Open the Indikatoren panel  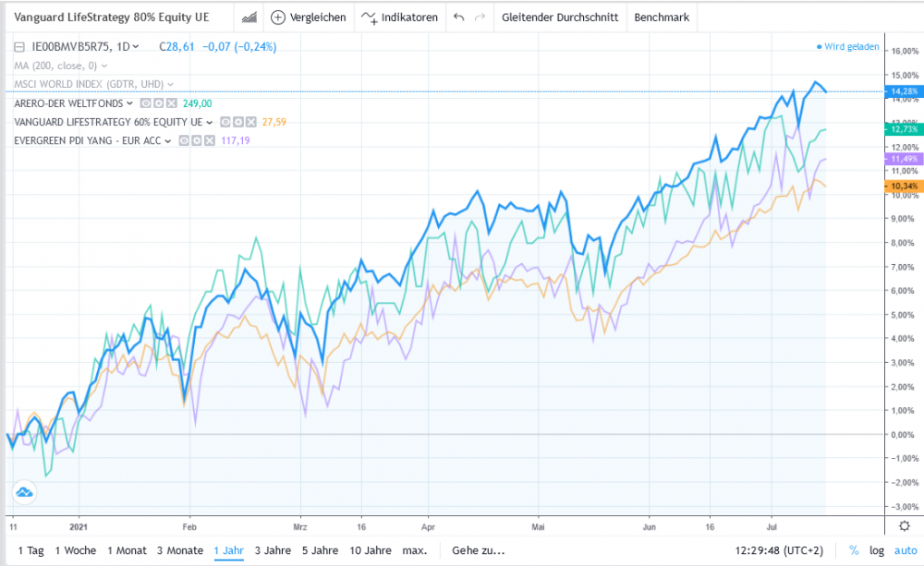click(x=399, y=17)
